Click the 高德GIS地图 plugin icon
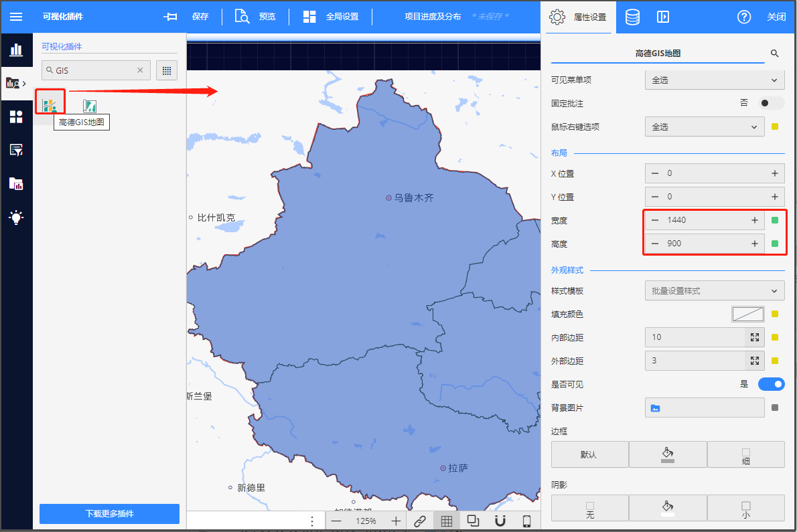797x532 pixels. coord(50,104)
